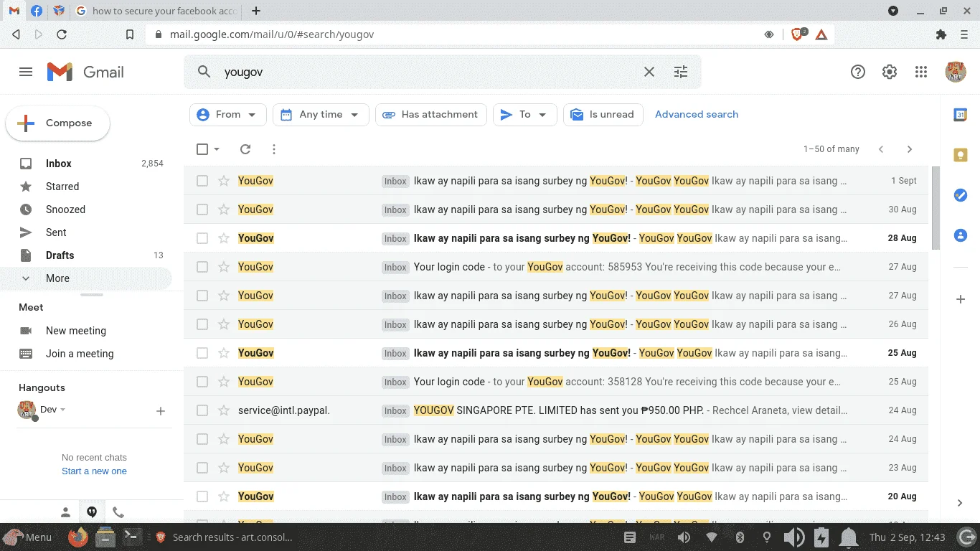
Task: Open search options sliders icon
Action: (681, 72)
